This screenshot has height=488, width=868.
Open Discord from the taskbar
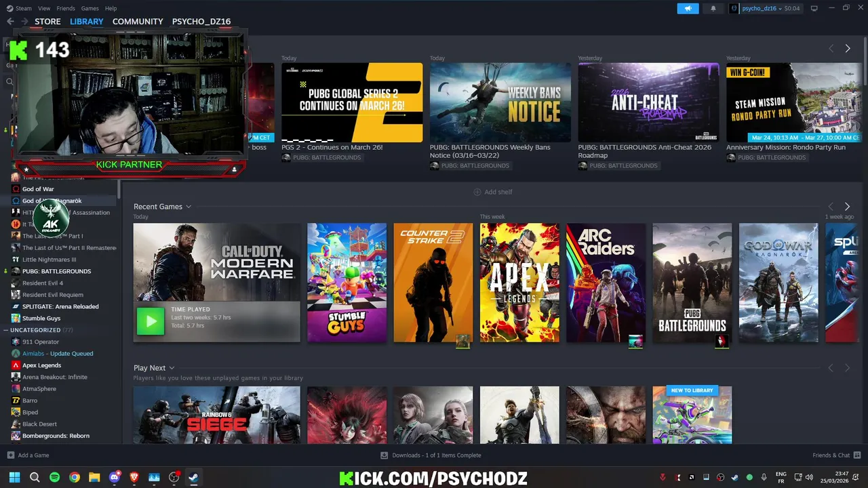click(114, 477)
